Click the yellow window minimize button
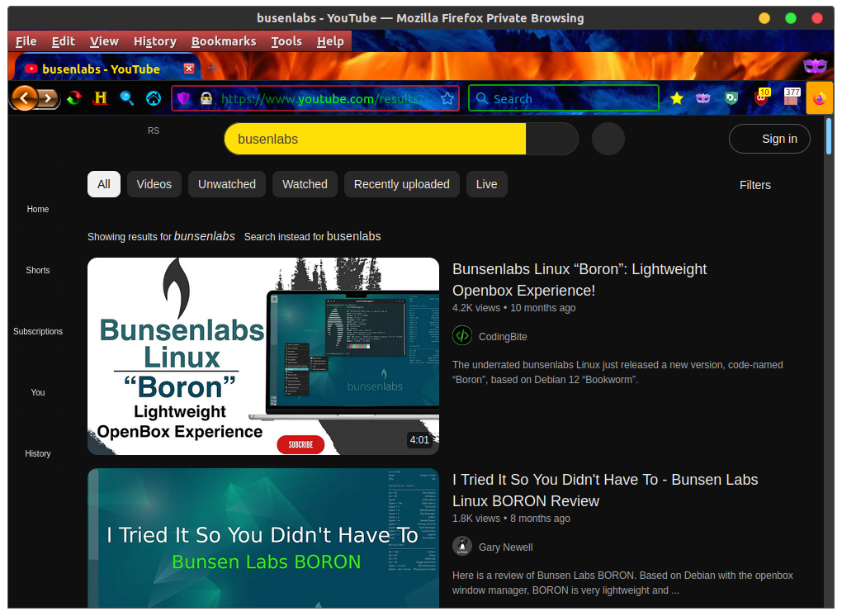Screen dimensions: 842x616 pos(764,18)
